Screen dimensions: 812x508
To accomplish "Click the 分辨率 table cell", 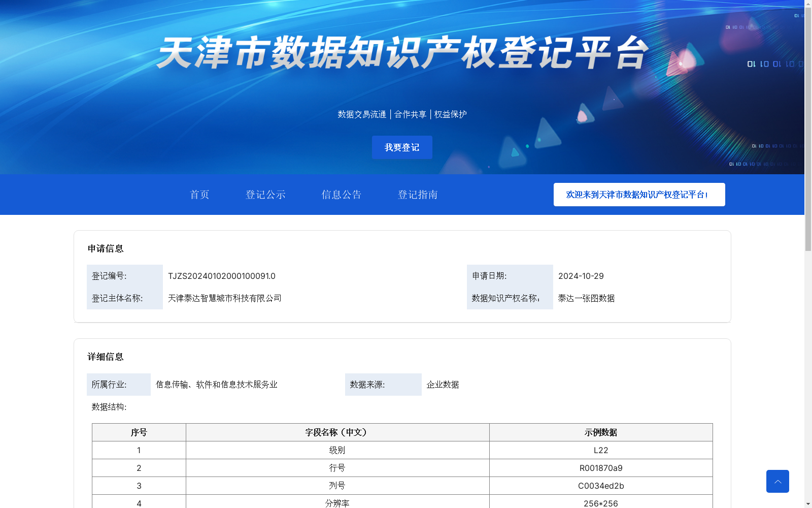I will (x=337, y=502).
